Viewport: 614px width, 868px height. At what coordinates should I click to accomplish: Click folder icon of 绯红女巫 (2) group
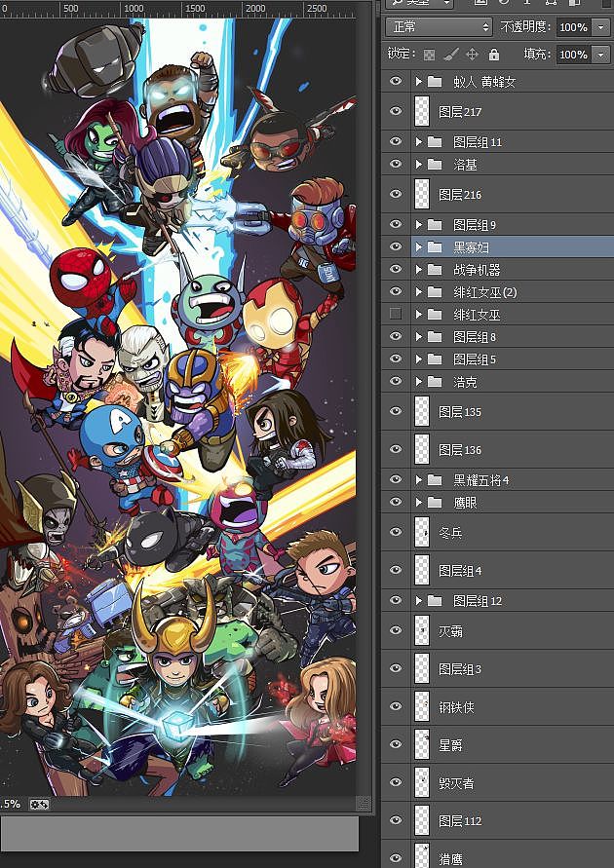pos(435,291)
